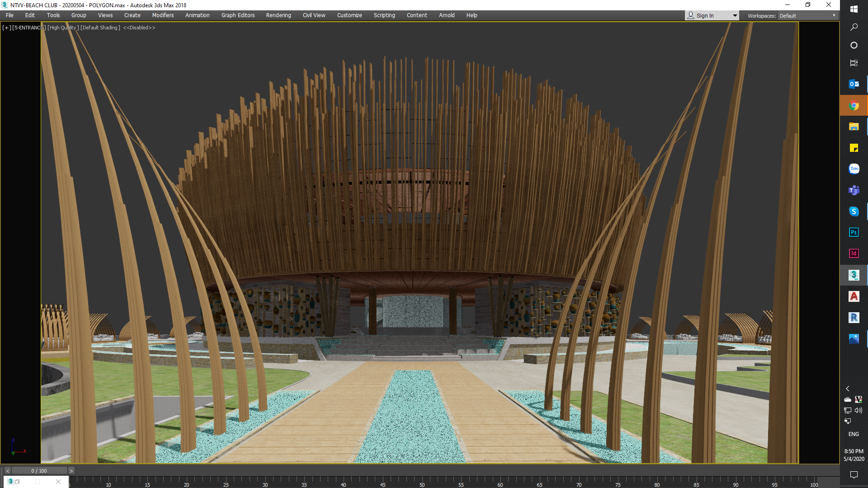Open Google Chrome from taskbar
868x488 pixels.
(854, 106)
